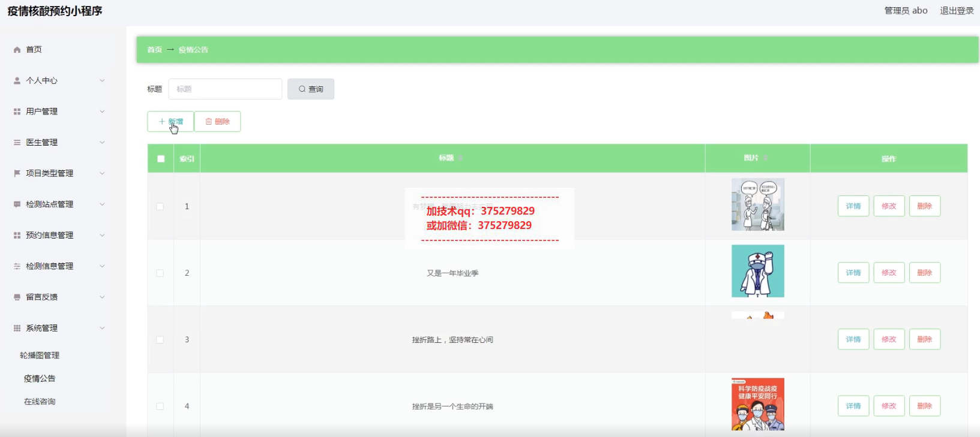Click 删除 for 挫折路上，坚持常在心间 row

(925, 339)
